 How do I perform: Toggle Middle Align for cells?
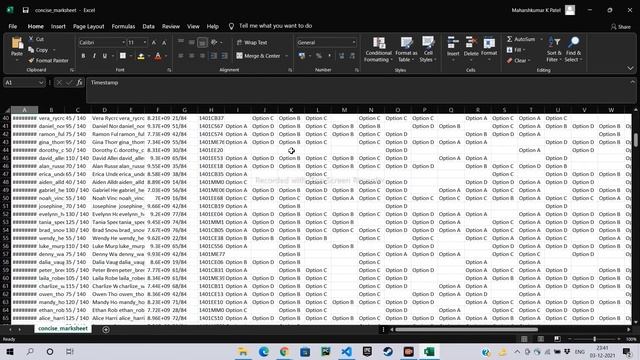pos(191,42)
